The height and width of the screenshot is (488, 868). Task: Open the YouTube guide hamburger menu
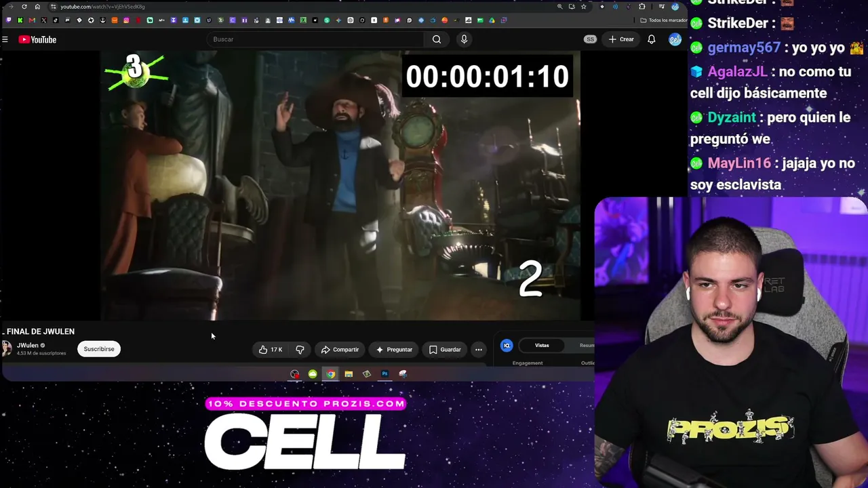click(x=5, y=39)
